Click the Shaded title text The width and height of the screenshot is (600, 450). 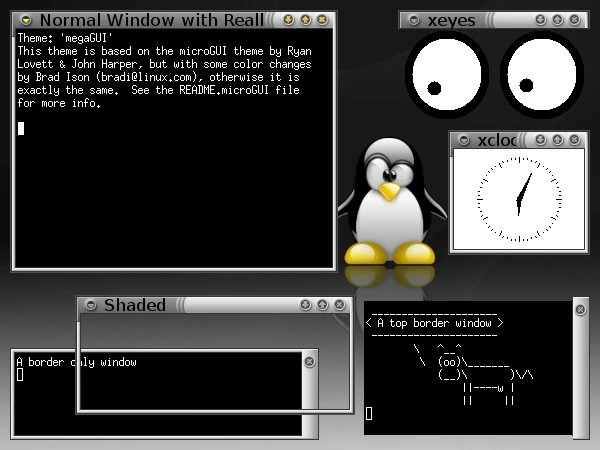point(135,305)
